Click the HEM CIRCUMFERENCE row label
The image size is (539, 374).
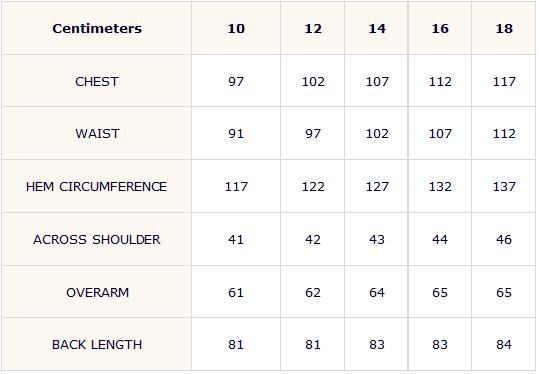pyautogui.click(x=97, y=187)
